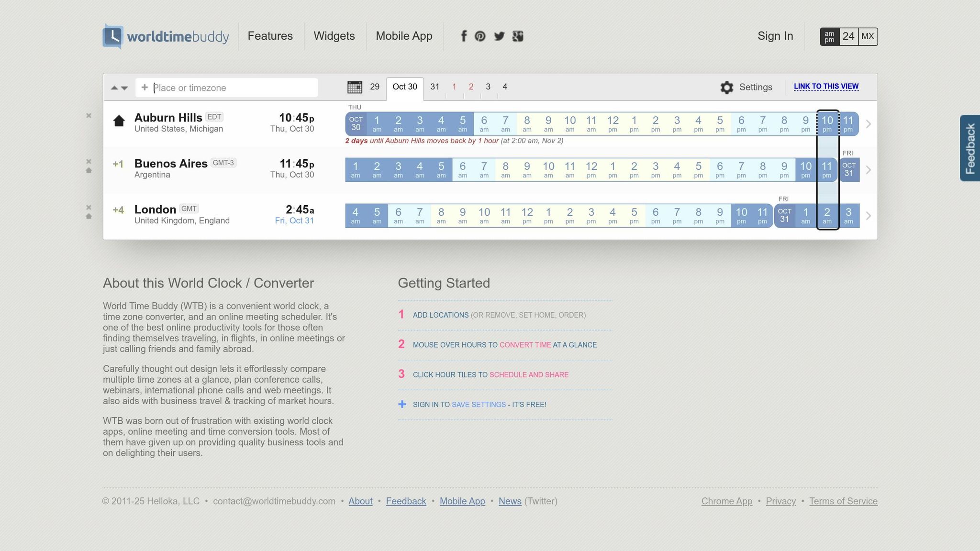The width and height of the screenshot is (980, 551).
Task: Toggle the MX mixed time format
Action: [868, 37]
